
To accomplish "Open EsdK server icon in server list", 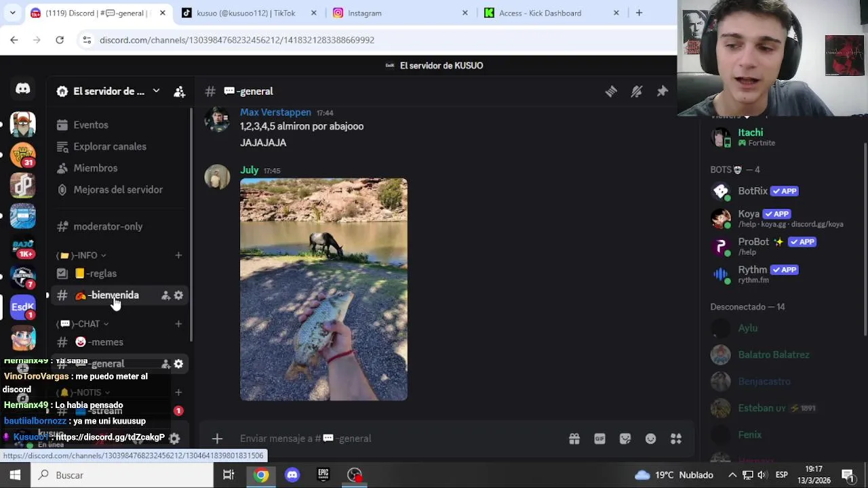I will pyautogui.click(x=23, y=307).
